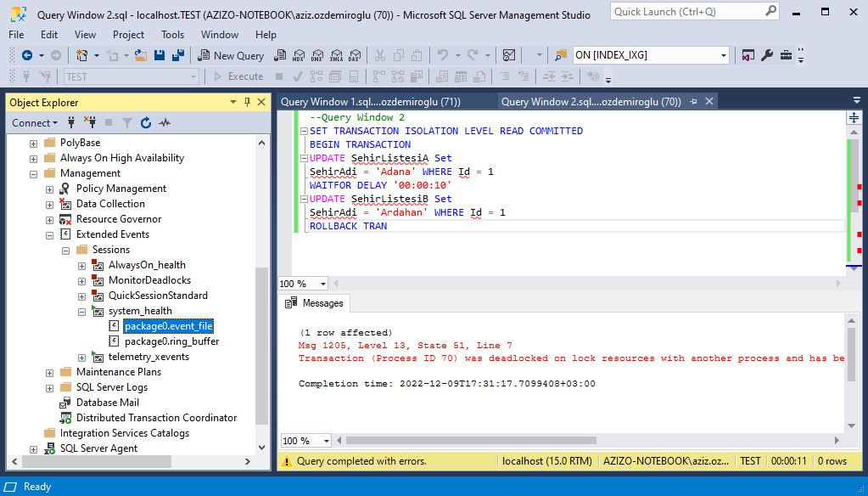Switch to Query Window 1 tab
The width and height of the screenshot is (868, 496).
(370, 101)
